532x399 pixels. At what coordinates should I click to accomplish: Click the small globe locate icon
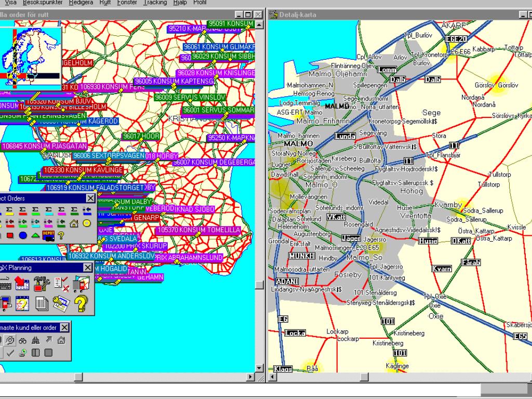(x=23, y=353)
